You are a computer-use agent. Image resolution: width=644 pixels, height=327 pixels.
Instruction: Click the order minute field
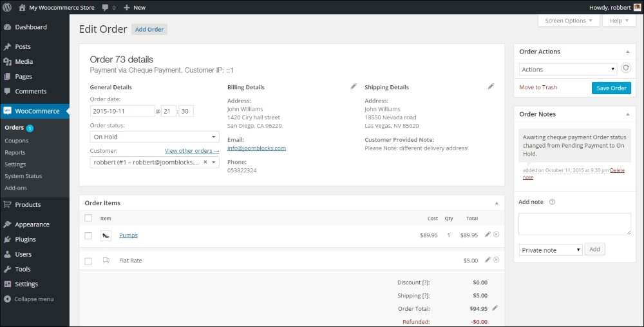[x=185, y=111]
